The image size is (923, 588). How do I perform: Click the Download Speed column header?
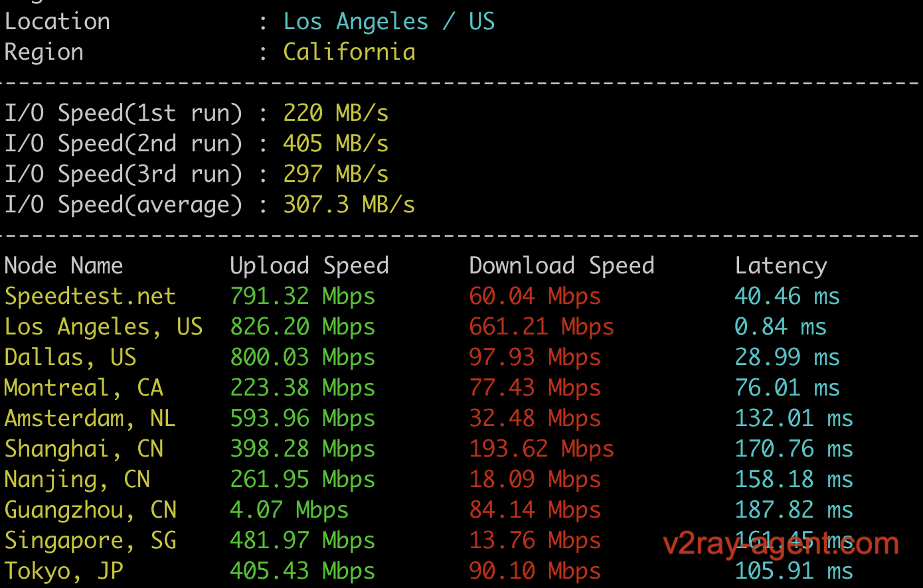(562, 266)
